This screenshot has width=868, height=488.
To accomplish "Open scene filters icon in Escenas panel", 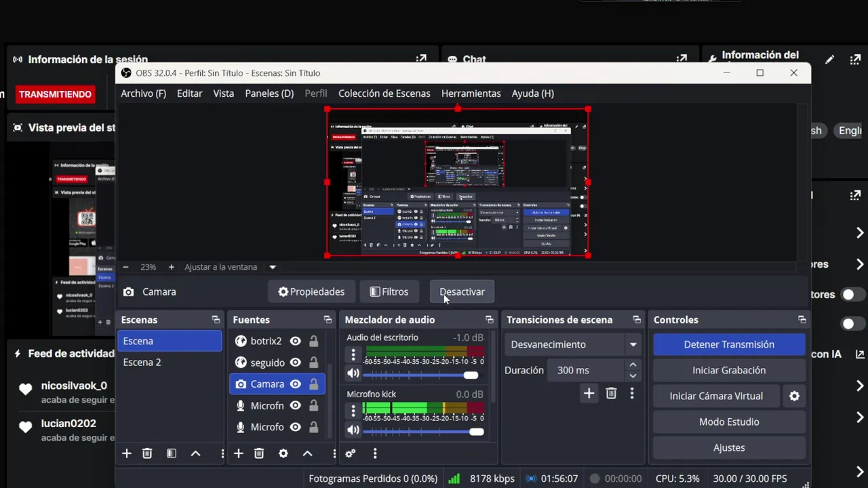I will point(172,453).
